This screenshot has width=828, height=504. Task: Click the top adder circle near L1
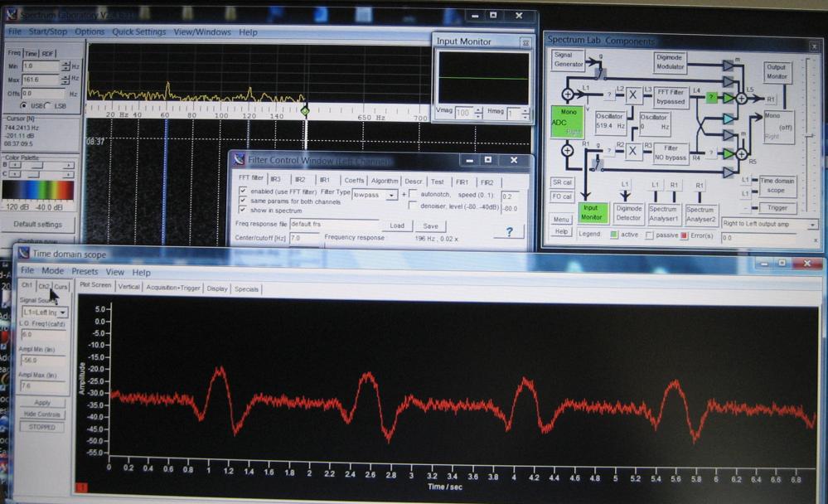tap(567, 94)
